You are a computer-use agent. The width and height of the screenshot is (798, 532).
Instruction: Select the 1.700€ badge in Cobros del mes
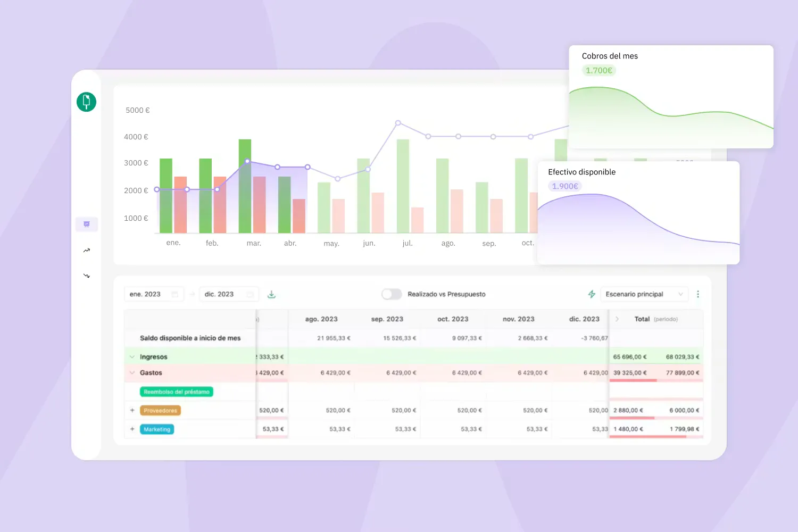point(599,70)
